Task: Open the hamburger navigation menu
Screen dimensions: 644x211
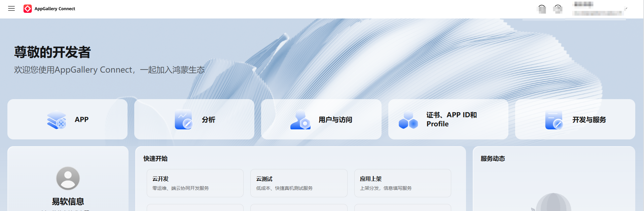Action: coord(11,8)
